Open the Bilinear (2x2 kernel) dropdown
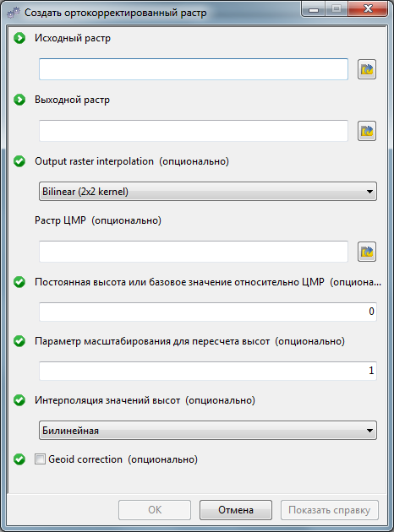Viewport: 394px width, 532px height. point(208,192)
